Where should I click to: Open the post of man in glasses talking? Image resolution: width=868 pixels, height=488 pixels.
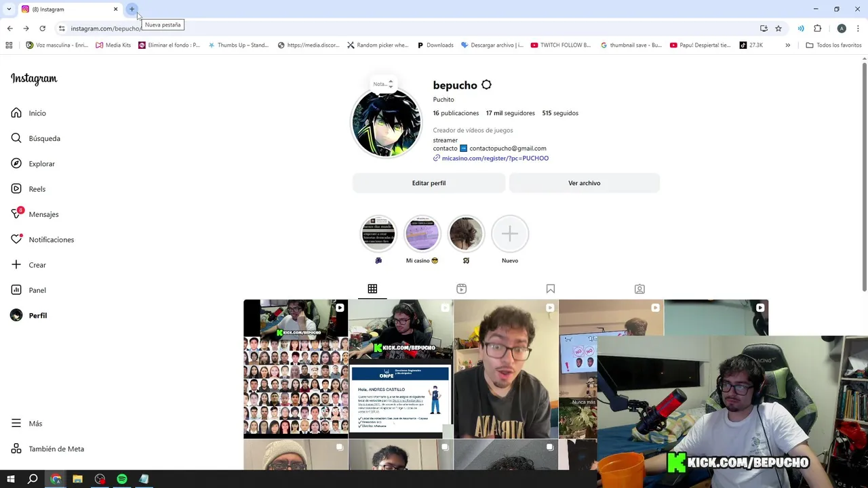click(x=506, y=369)
